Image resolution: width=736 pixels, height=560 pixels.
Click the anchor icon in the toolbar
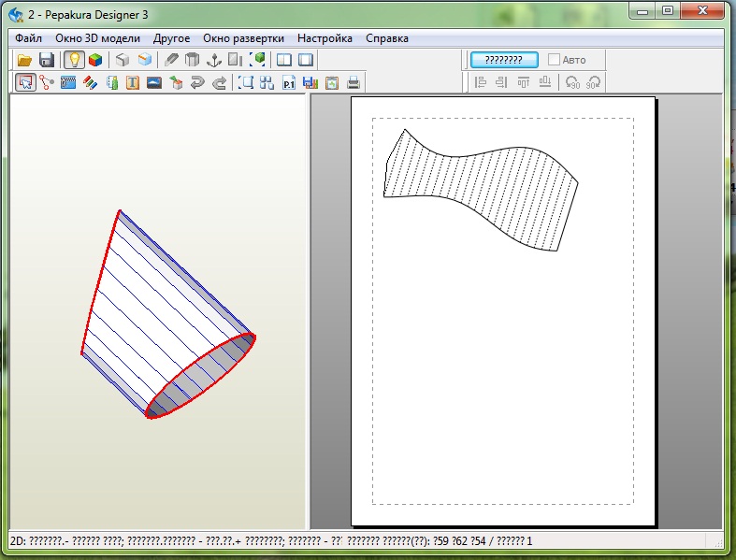pos(214,60)
